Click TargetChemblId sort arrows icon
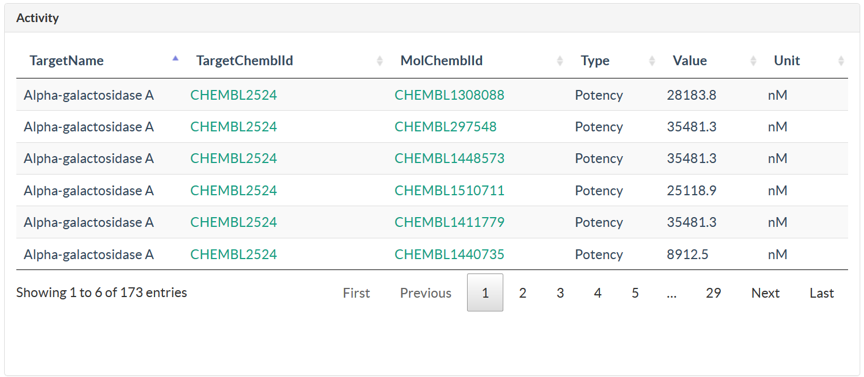The image size is (864, 377). click(x=380, y=61)
